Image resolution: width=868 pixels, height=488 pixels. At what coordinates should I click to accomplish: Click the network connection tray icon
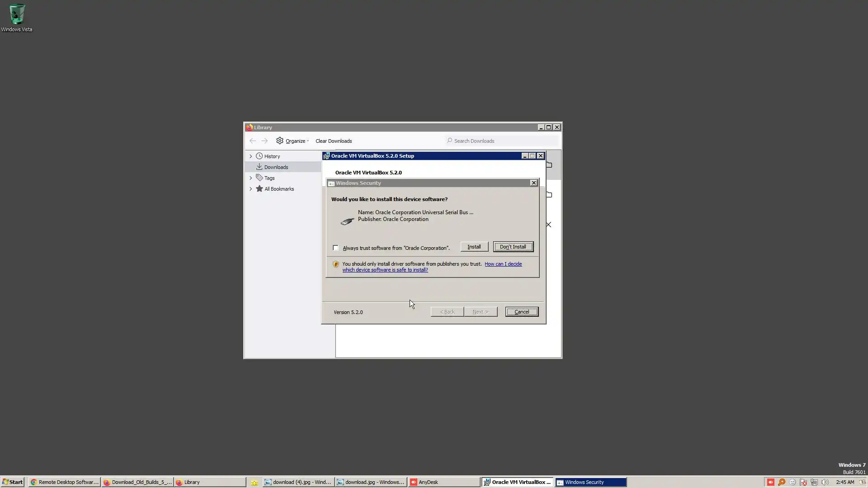[814, 482]
